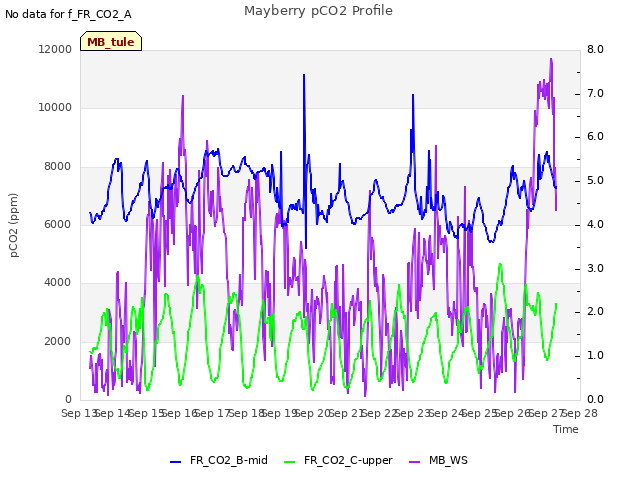This screenshot has width=640, height=480.
Task: Select the FR_CO2_B-mid legend entry
Action: 219,460
